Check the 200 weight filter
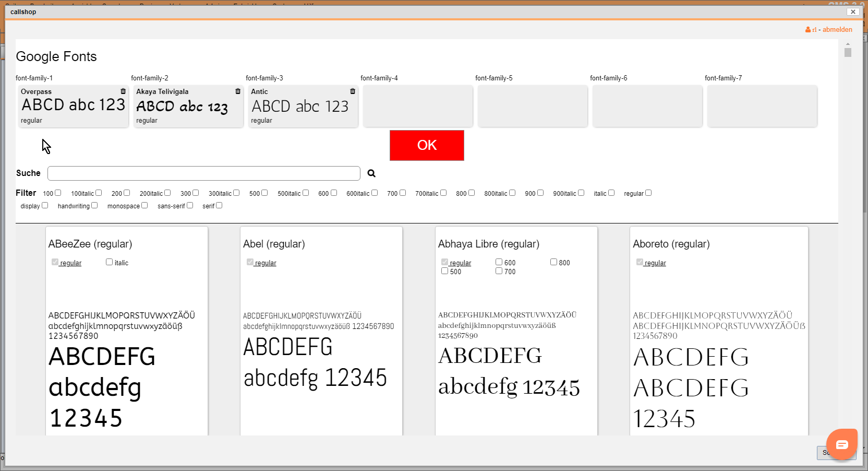The width and height of the screenshot is (868, 471). 127,193
